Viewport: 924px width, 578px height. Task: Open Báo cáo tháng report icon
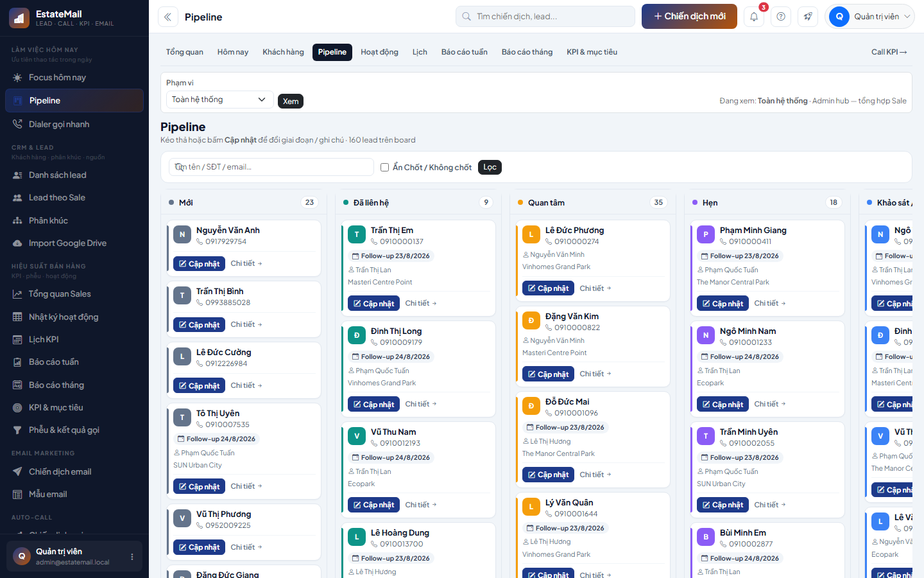click(x=17, y=385)
